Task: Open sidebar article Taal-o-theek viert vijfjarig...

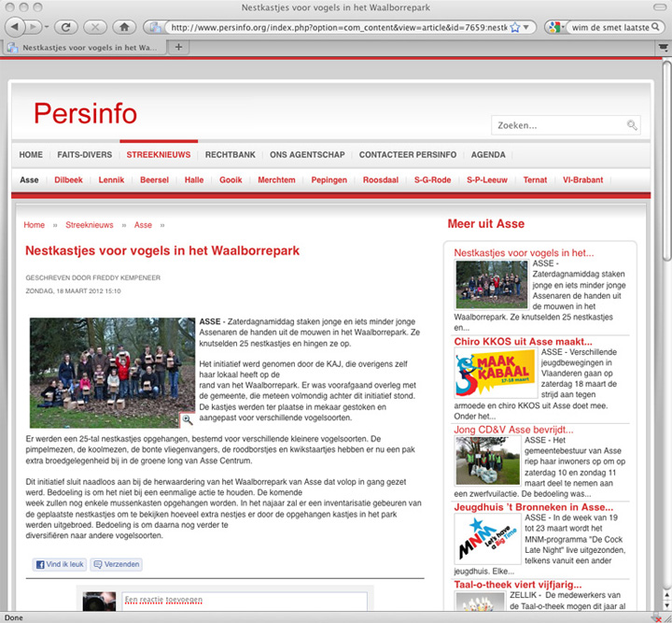Action: (x=518, y=585)
